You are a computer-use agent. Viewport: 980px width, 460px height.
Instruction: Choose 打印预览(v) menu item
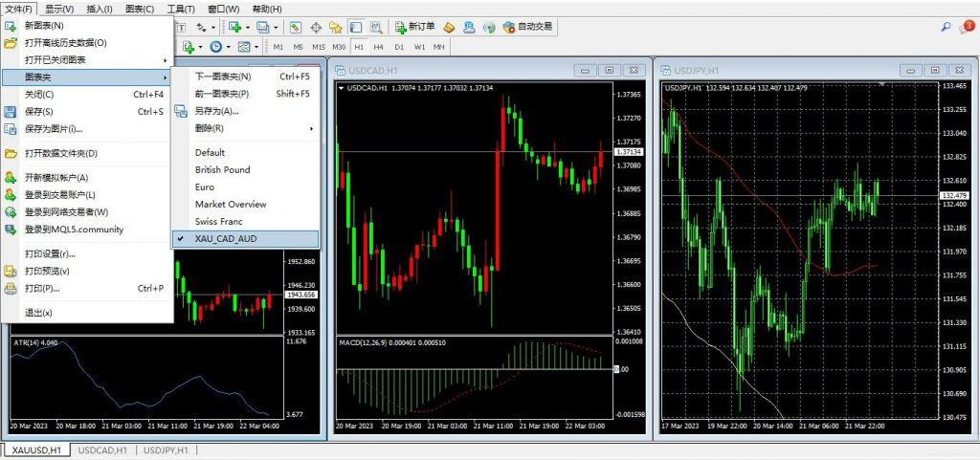pos(87,272)
